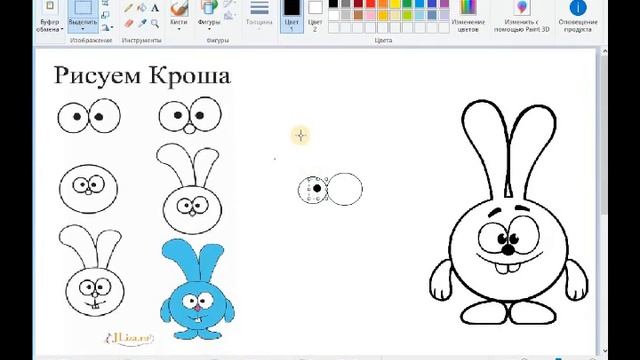Pick the lavender color swatch
This screenshot has width=640, height=360.
click(444, 16)
